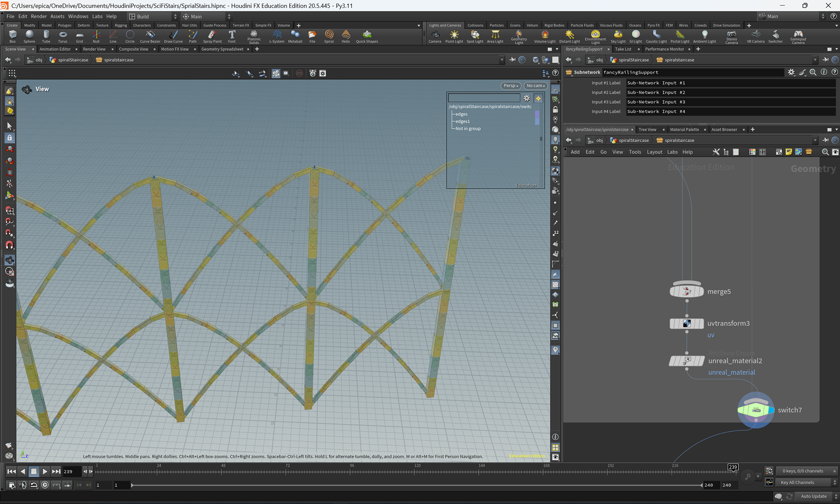The height and width of the screenshot is (504, 840).
Task: Select the merge5 node
Action: [x=687, y=291]
